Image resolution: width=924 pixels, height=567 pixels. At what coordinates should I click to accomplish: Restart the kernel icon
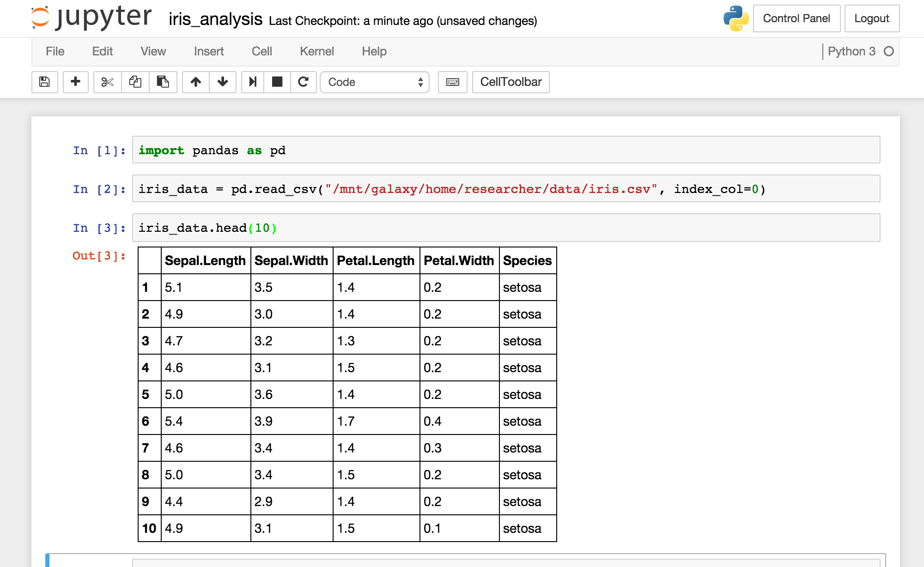point(303,82)
